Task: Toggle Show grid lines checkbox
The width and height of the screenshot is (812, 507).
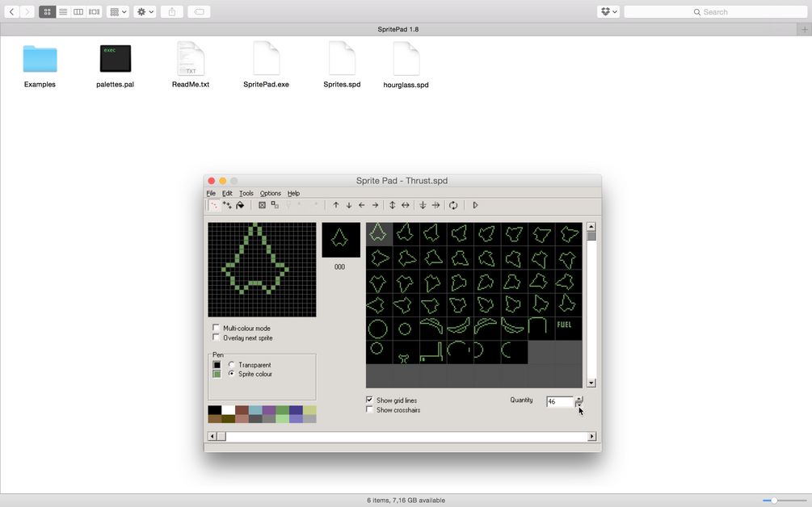Action: pyautogui.click(x=369, y=400)
